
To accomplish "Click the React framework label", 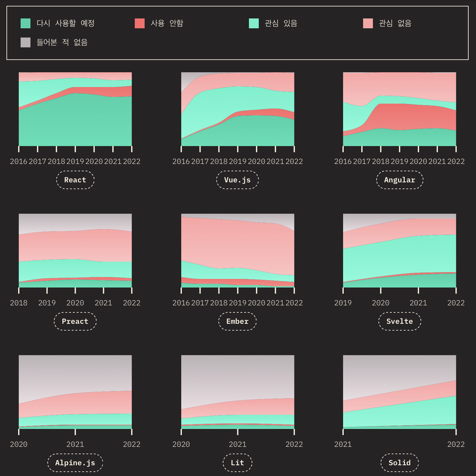I will [x=75, y=180].
